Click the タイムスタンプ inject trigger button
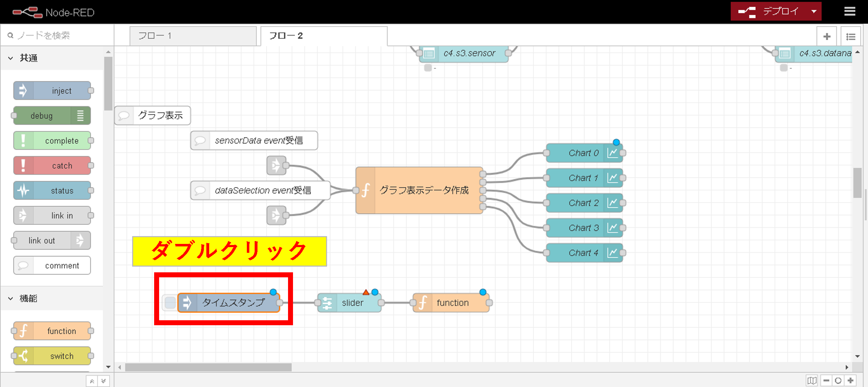Image resolution: width=868 pixels, height=387 pixels. (x=170, y=303)
